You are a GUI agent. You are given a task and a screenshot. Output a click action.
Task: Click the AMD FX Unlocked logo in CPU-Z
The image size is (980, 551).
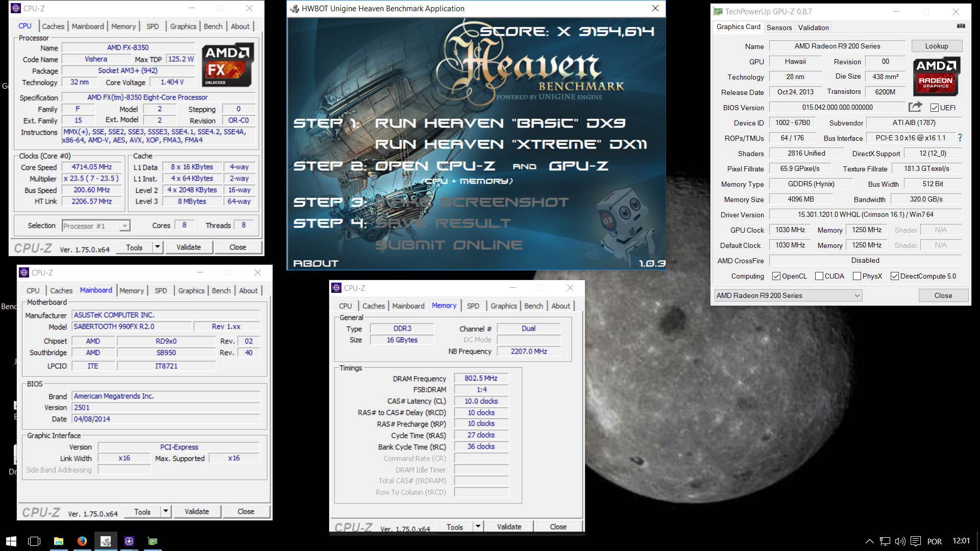tap(228, 65)
